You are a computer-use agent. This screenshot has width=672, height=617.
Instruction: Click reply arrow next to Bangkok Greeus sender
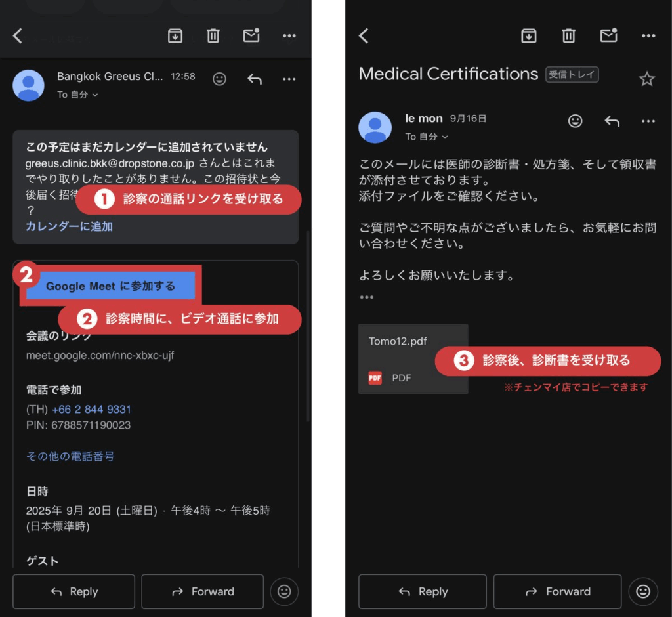click(255, 79)
